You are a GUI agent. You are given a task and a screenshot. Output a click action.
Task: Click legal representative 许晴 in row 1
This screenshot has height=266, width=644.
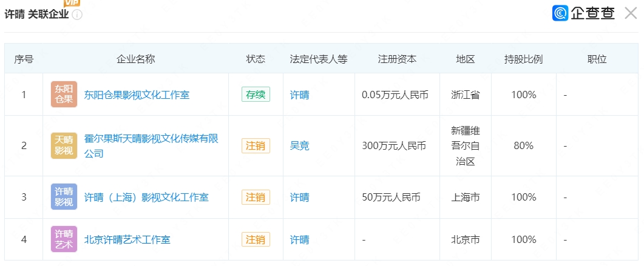click(x=299, y=95)
